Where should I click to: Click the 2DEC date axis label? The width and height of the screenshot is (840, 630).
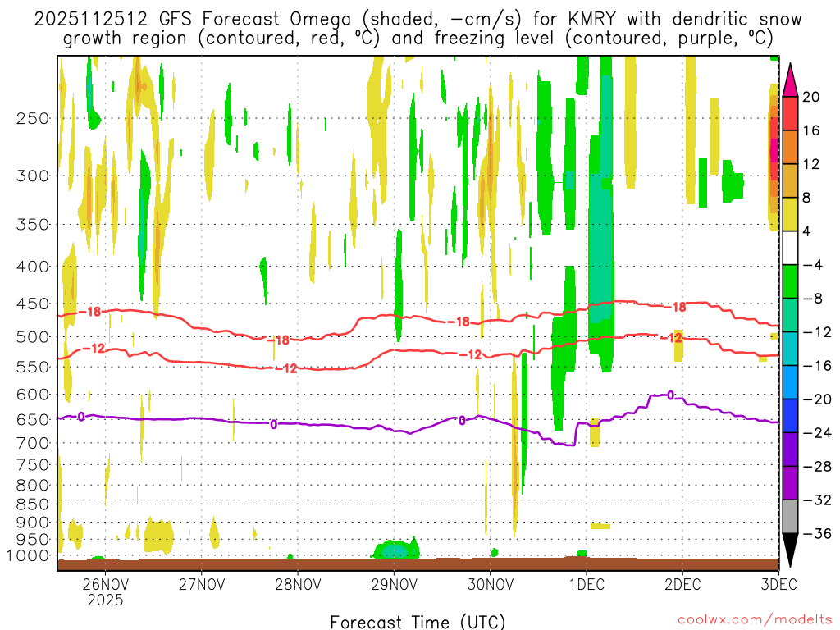682,584
